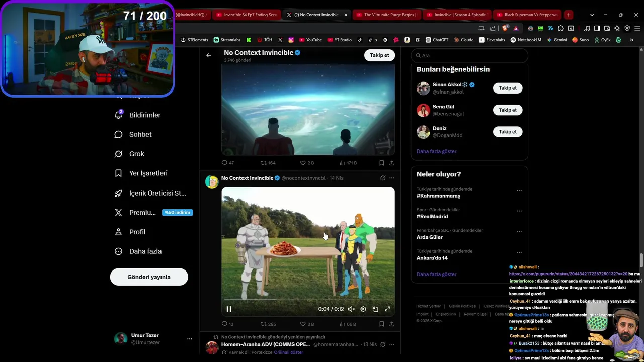Open Profil page
The width and height of the screenshot is (644, 362).
click(x=130, y=232)
